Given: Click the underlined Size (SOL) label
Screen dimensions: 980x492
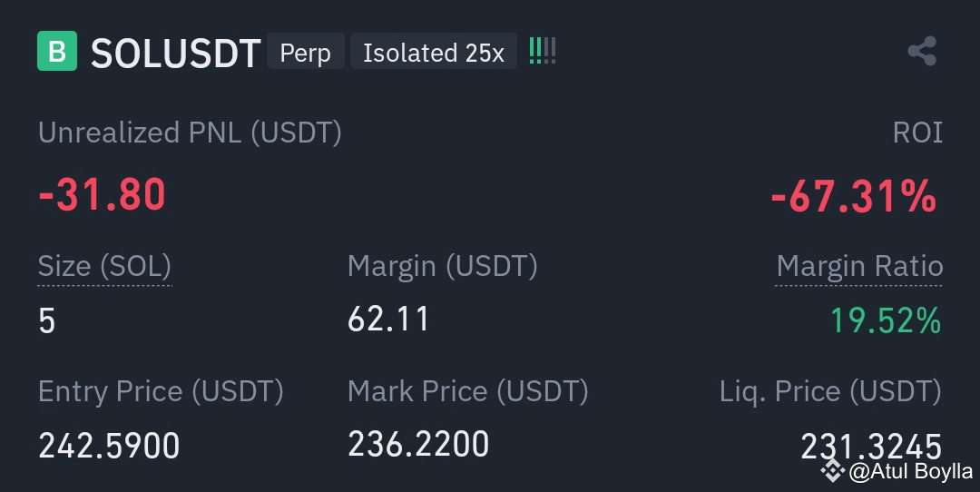Looking at the screenshot, I should tap(104, 266).
